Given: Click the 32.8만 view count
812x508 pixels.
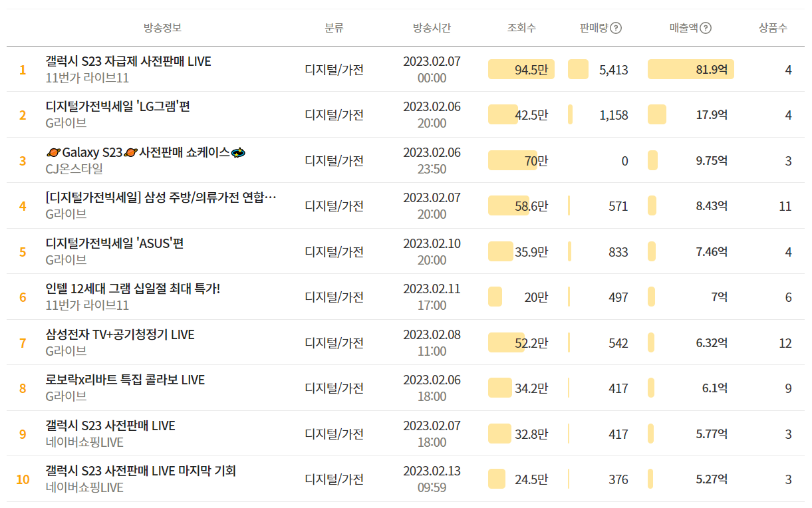Looking at the screenshot, I should (531, 434).
